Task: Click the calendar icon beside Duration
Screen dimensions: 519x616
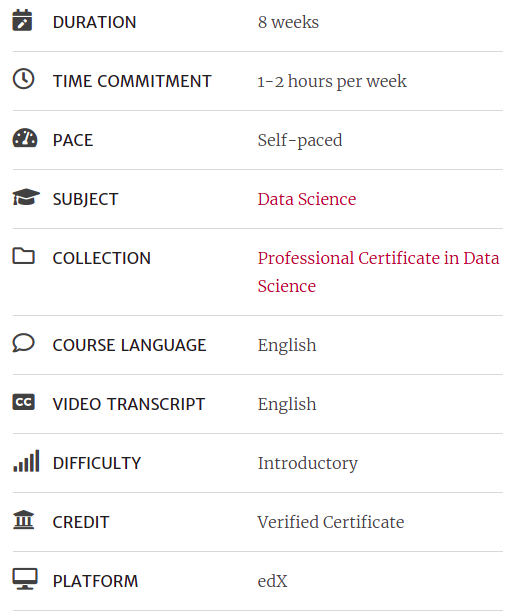Action: point(22,20)
